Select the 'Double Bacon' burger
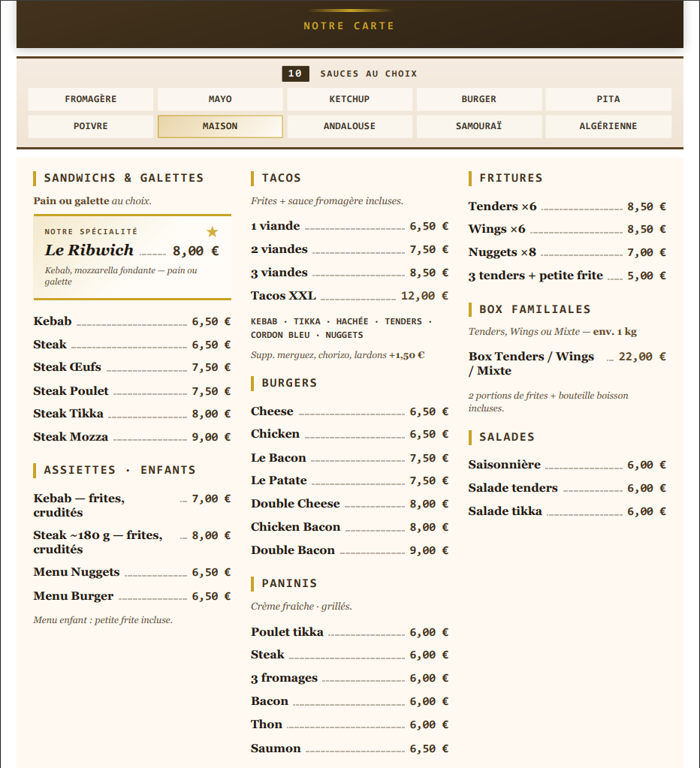The image size is (700, 768). (x=350, y=550)
